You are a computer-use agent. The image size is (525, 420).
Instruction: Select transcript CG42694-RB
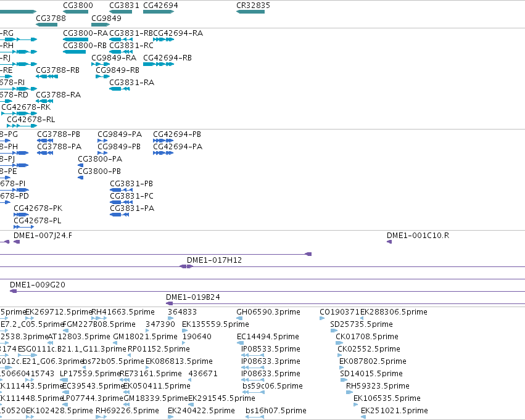(159, 64)
